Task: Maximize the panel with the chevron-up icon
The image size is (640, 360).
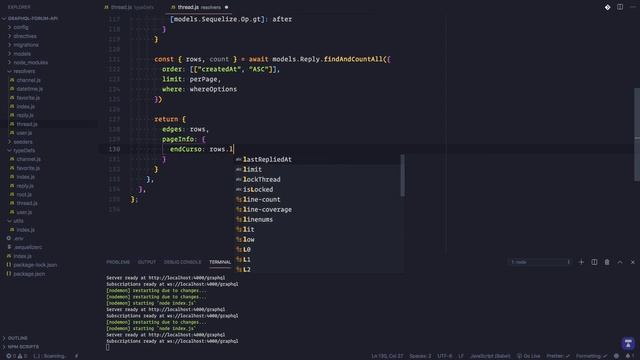Action: (x=620, y=262)
